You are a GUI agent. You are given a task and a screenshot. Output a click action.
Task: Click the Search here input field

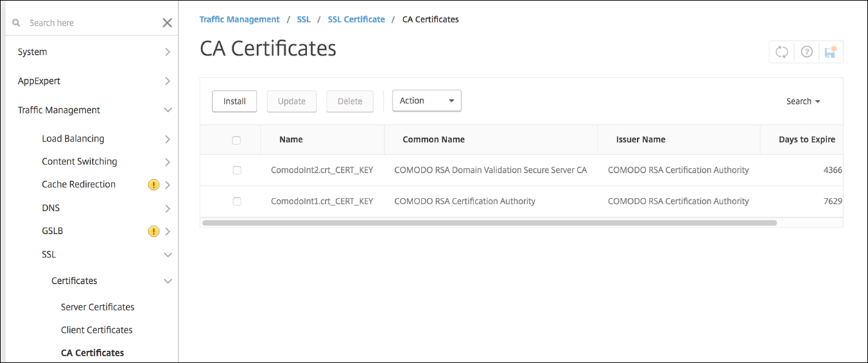click(x=90, y=23)
